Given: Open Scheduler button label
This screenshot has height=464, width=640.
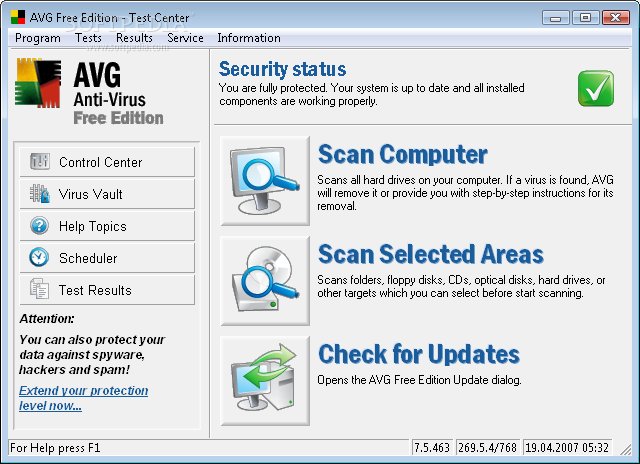Looking at the screenshot, I should (88, 258).
